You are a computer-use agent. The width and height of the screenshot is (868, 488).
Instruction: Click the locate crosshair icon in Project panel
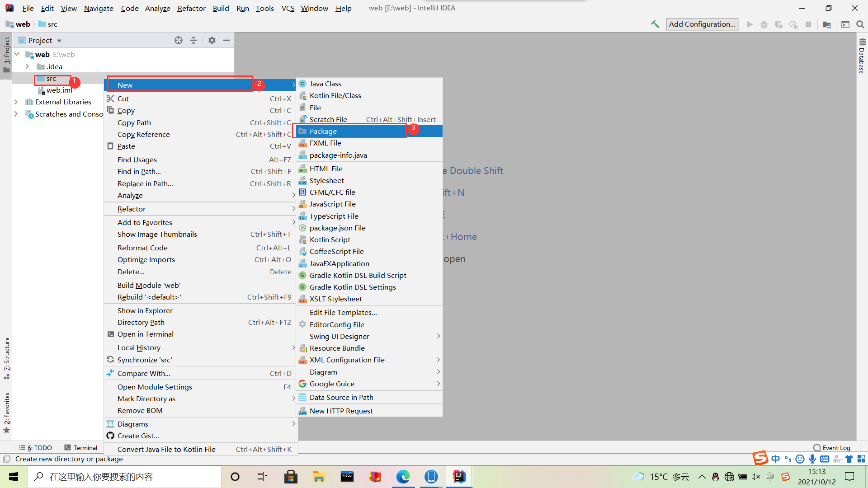coord(179,40)
